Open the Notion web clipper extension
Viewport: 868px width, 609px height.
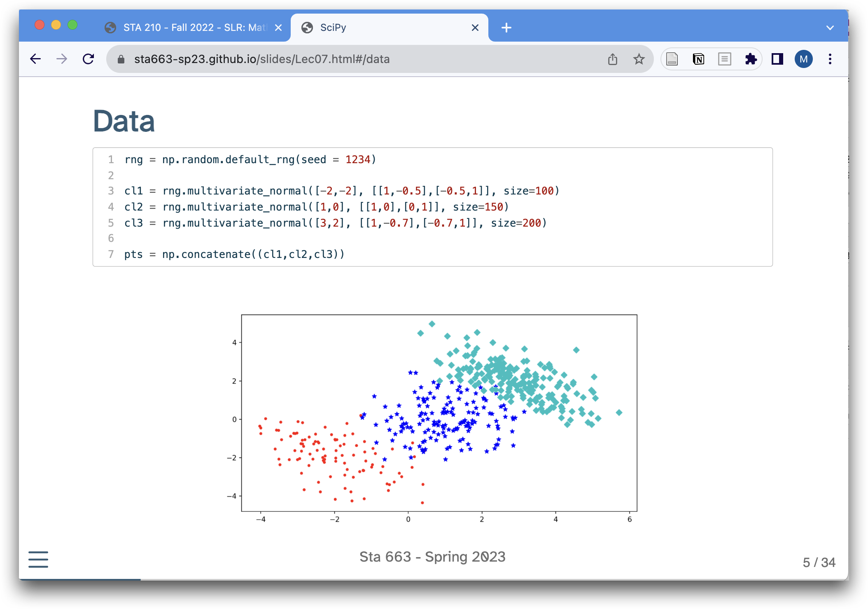tap(698, 59)
